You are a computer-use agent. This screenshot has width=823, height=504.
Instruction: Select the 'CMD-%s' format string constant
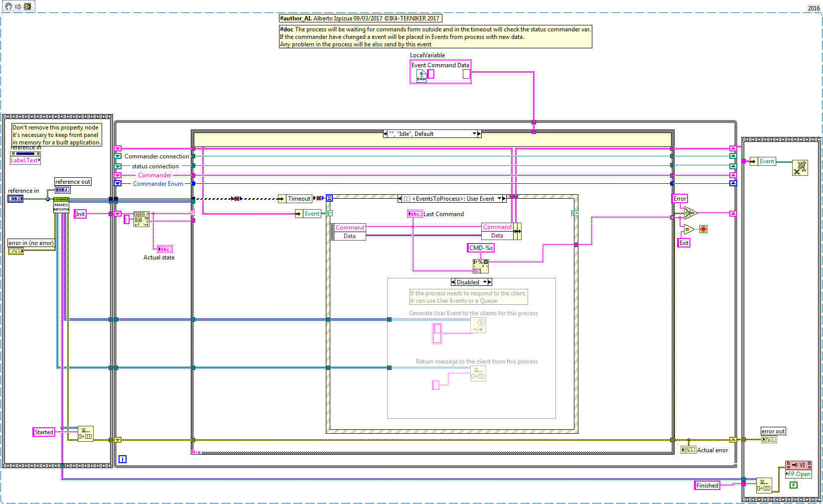click(481, 248)
